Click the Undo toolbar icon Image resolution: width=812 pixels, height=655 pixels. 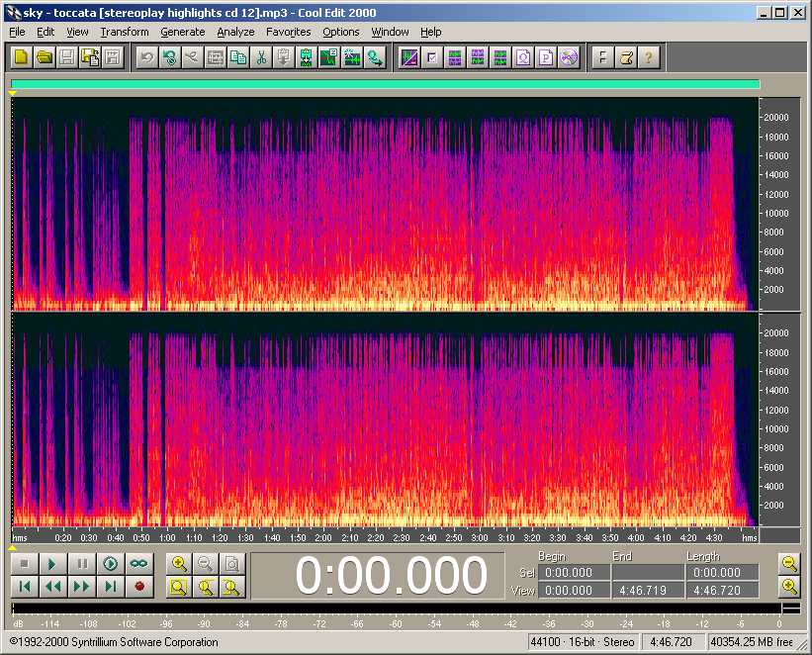click(145, 57)
